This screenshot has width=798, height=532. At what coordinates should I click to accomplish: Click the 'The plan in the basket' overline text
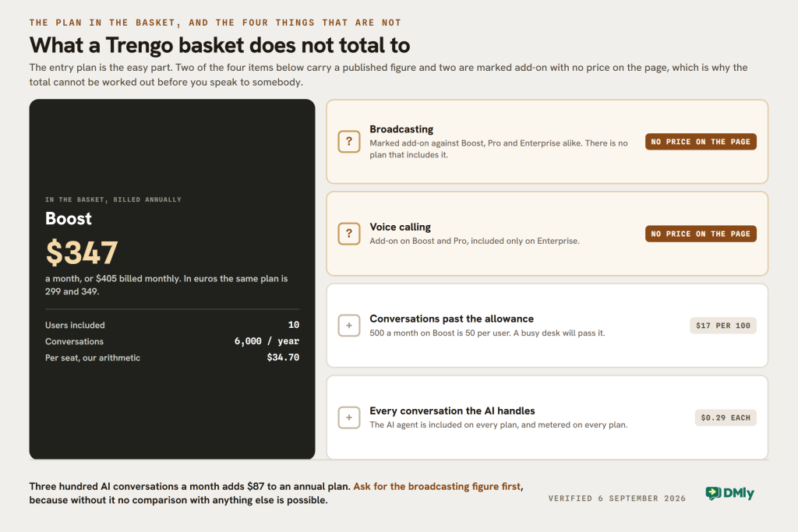pos(215,23)
